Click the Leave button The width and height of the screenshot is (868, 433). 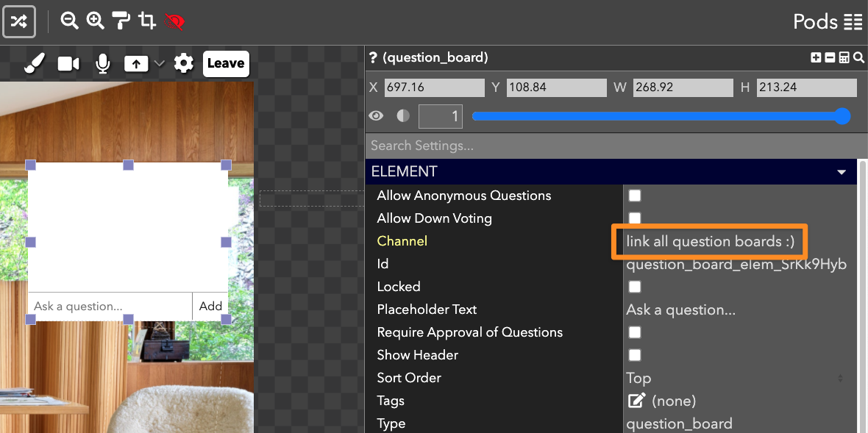tap(226, 64)
